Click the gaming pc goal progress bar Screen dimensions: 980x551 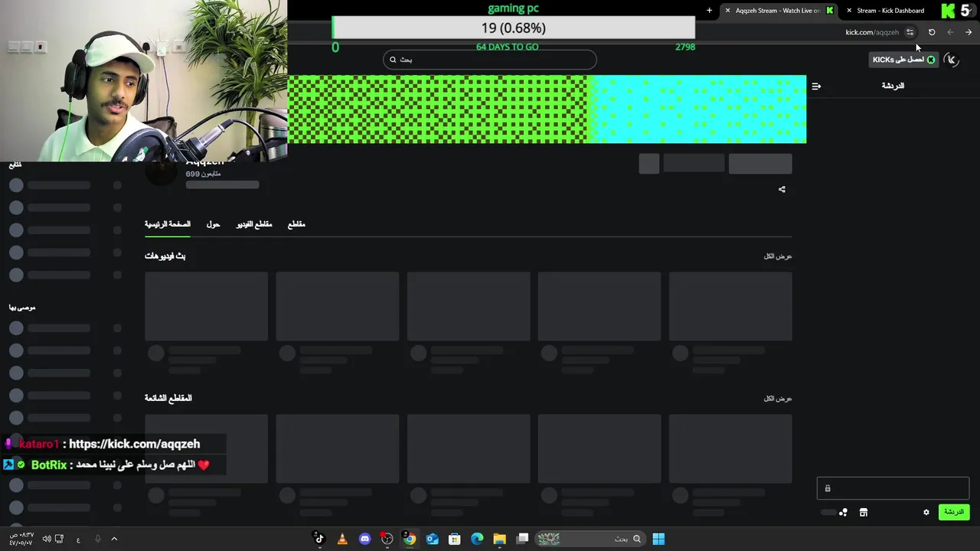point(514,28)
